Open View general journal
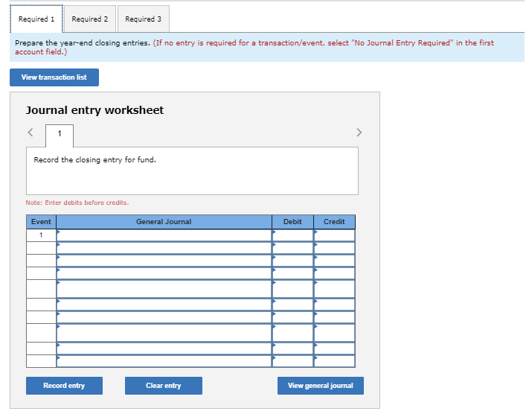 tap(321, 386)
